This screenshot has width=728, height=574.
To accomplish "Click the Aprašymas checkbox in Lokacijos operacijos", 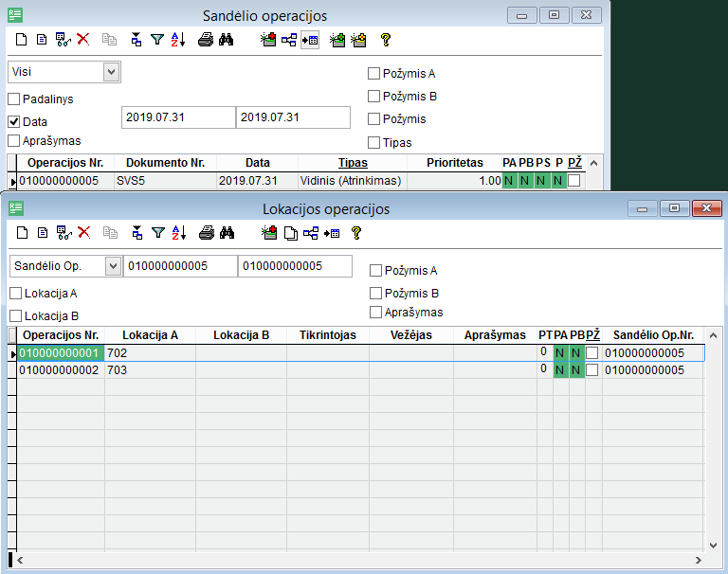I will (376, 313).
